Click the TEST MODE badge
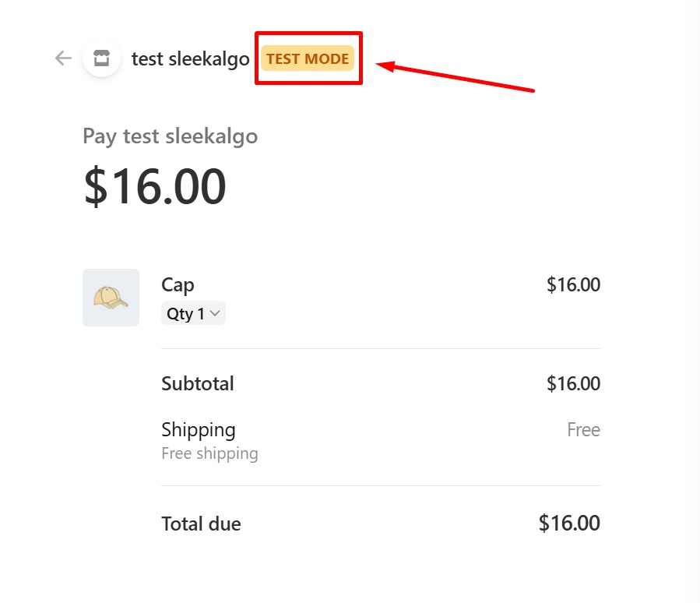This screenshot has height=603, width=700. point(308,58)
